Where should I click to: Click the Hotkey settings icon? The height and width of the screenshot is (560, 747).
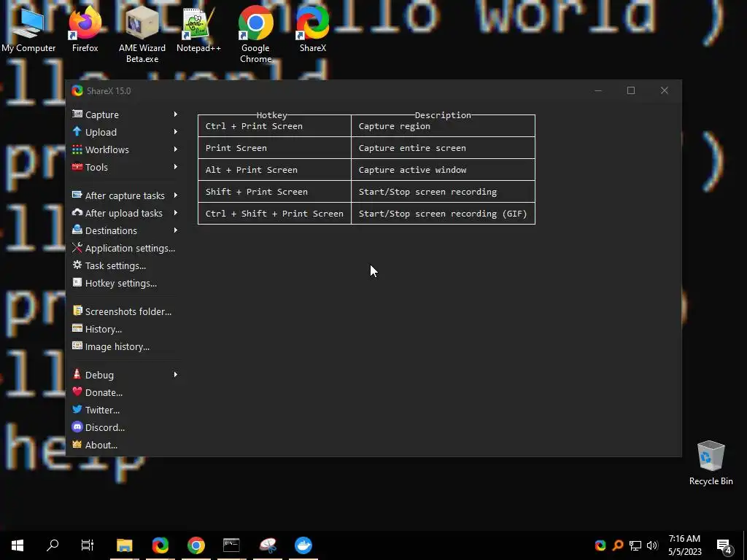pyautogui.click(x=77, y=282)
